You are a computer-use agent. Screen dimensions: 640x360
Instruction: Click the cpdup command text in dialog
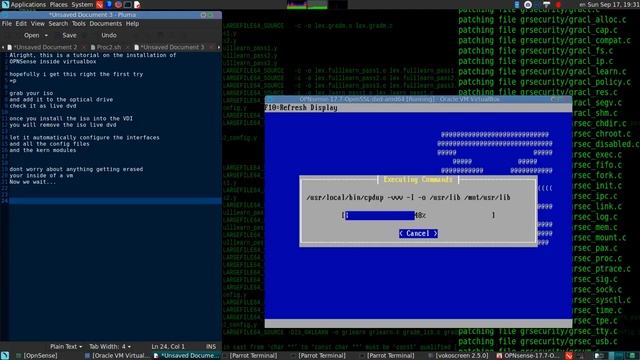[408, 198]
